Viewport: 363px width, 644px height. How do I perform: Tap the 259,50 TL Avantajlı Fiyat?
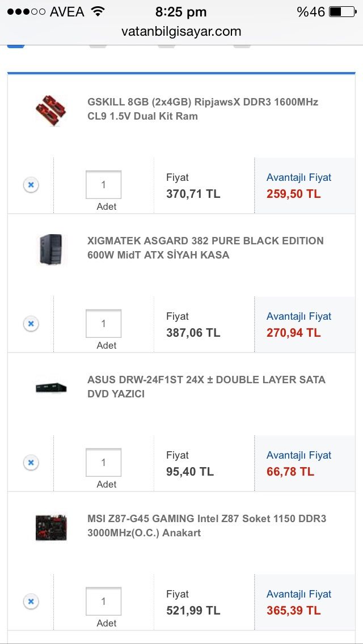pyautogui.click(x=294, y=194)
